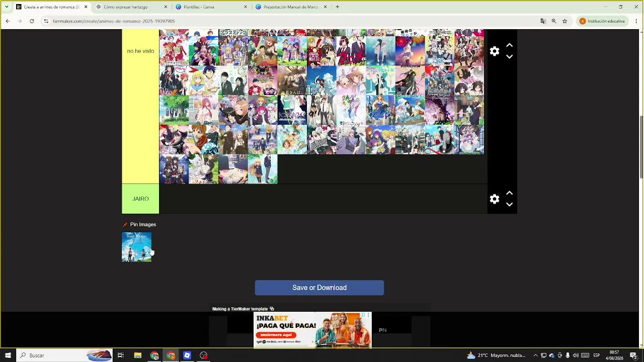Close the 'Plantillas - Canva' tab
Screen dimensions: 644x362
[x=246, y=7]
